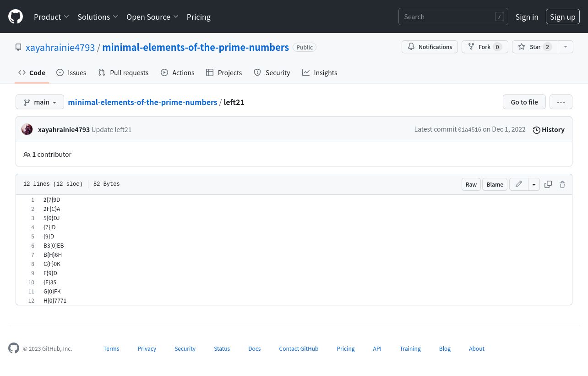Screen dimensions: 588x376
Task: Star this repository
Action: click(x=535, y=47)
